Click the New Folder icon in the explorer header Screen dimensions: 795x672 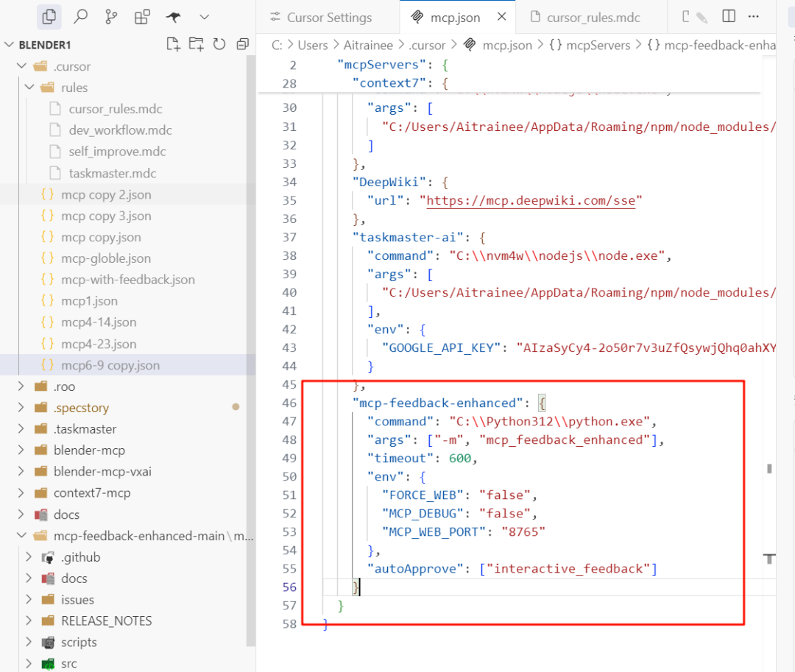(196, 44)
